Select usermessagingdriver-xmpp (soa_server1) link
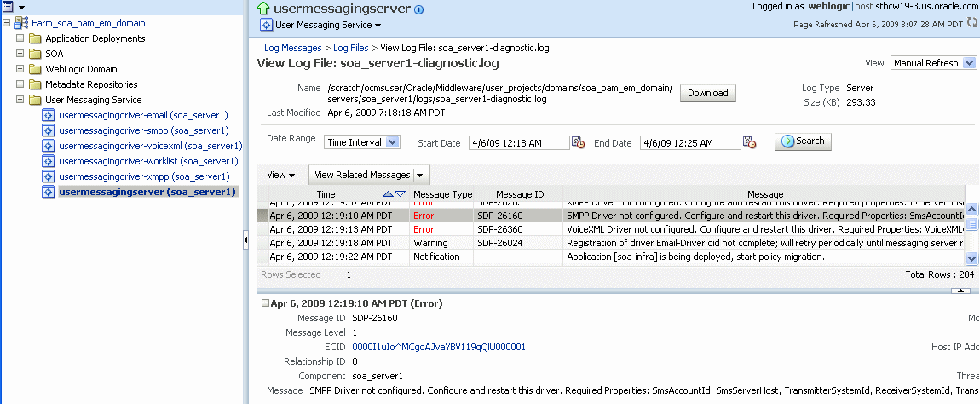The image size is (980, 404). pyautogui.click(x=144, y=176)
